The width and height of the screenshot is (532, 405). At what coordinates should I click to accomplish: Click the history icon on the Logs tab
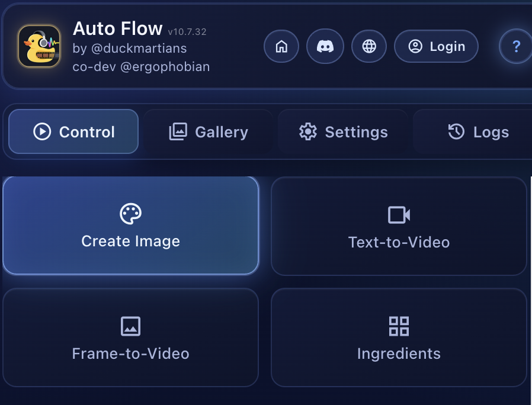click(456, 131)
